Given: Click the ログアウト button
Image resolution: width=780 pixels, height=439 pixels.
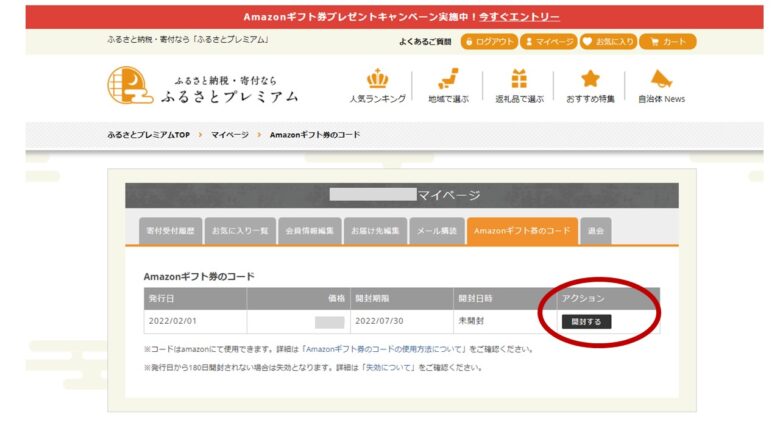Looking at the screenshot, I should 489,42.
